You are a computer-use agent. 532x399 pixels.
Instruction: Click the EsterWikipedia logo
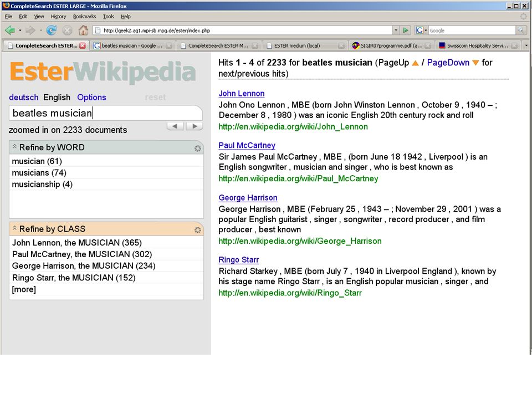[x=103, y=71]
